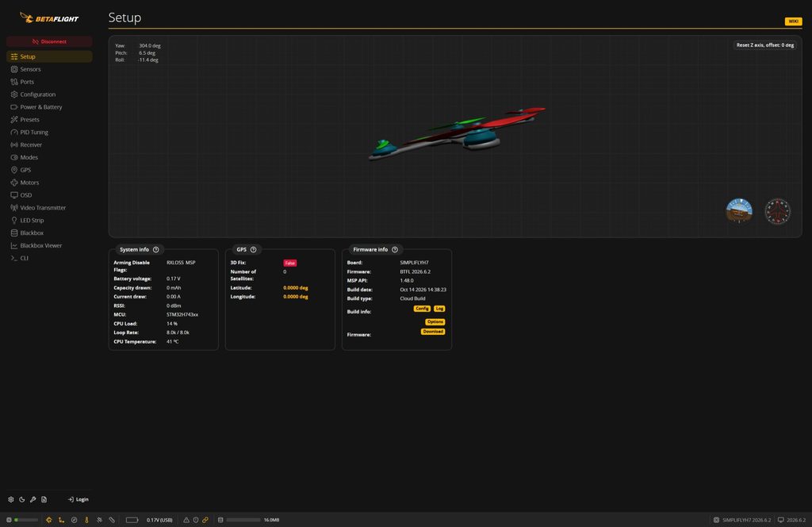The height and width of the screenshot is (527, 812).
Task: Click the 3D quadcopter model
Action: tap(457, 133)
